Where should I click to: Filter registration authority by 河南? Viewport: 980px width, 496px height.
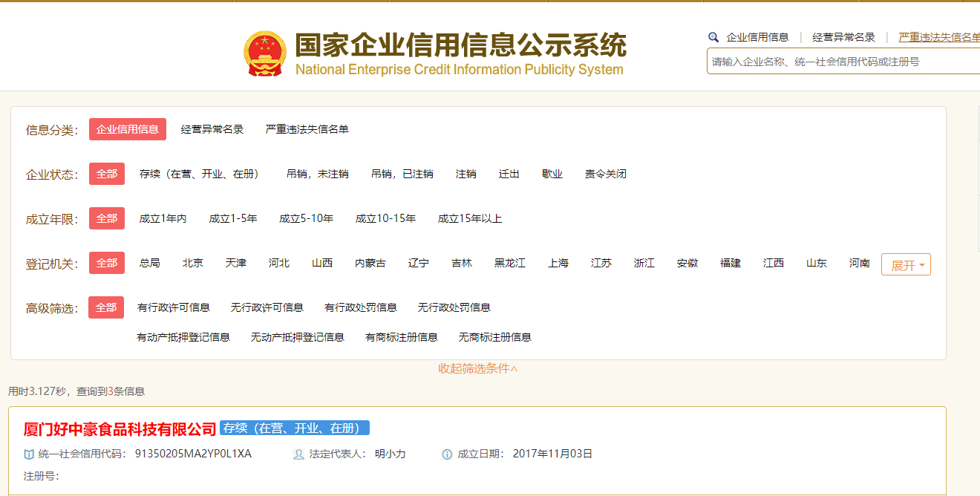pos(860,263)
